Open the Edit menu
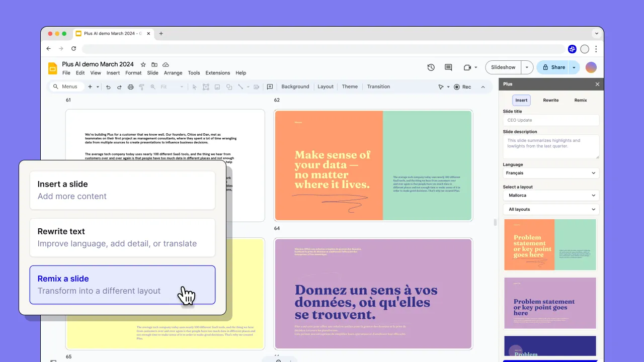 point(80,73)
